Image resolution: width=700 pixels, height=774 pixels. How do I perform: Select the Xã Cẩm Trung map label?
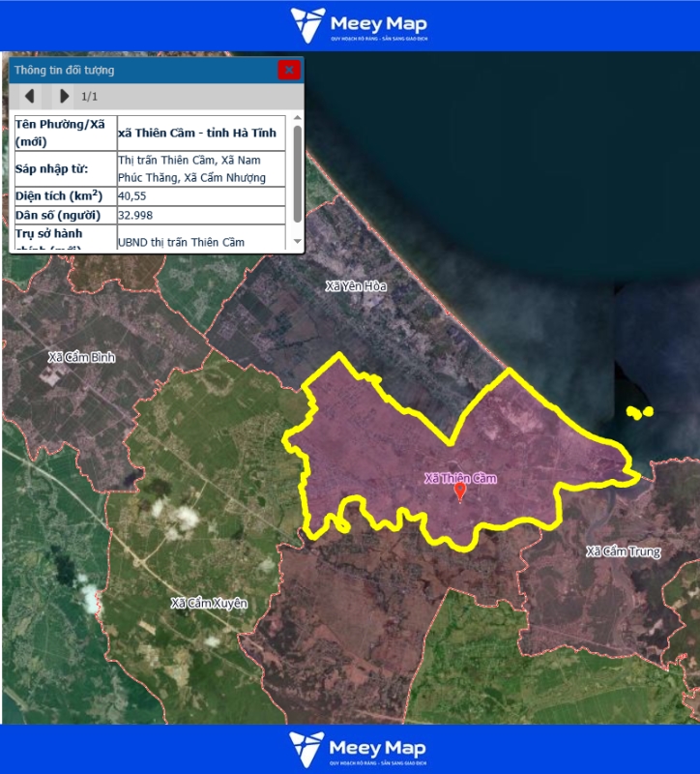click(x=624, y=551)
